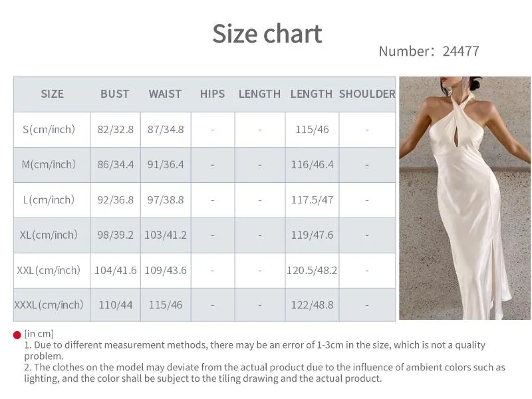
Task: Click the BUST column header
Action: click(114, 94)
